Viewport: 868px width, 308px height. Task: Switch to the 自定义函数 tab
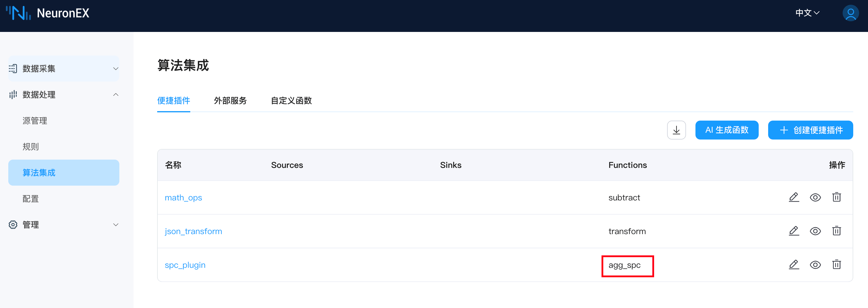291,100
